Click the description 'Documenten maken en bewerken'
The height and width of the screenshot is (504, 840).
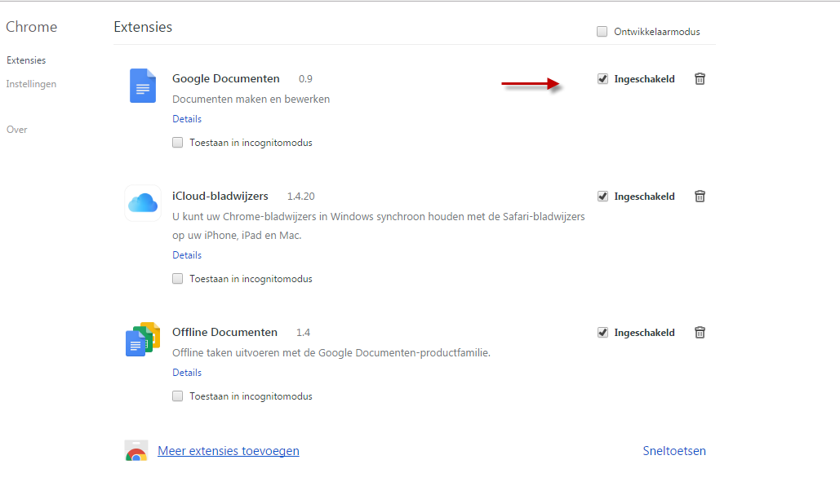click(x=251, y=99)
